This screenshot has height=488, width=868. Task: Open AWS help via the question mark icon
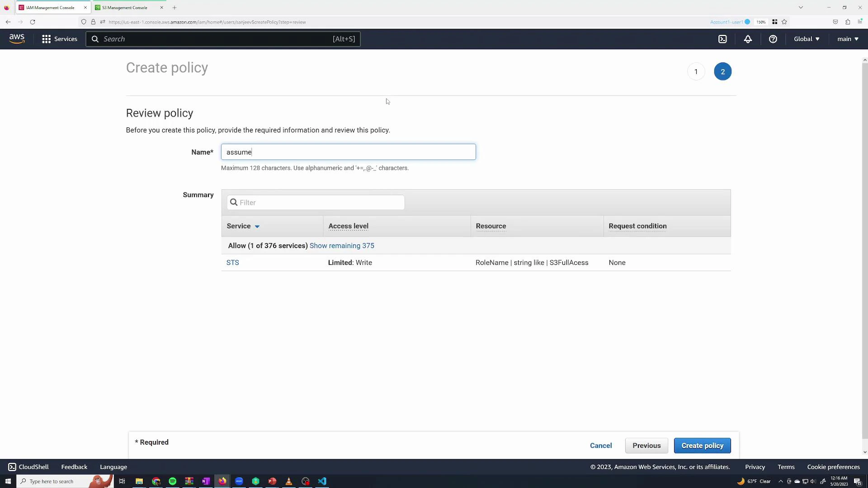tap(773, 39)
